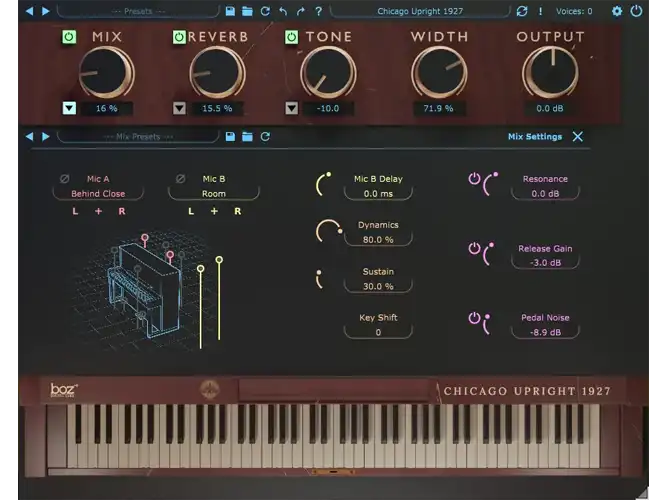667x500 pixels.
Task: Toggle Resonance power button
Action: click(474, 178)
